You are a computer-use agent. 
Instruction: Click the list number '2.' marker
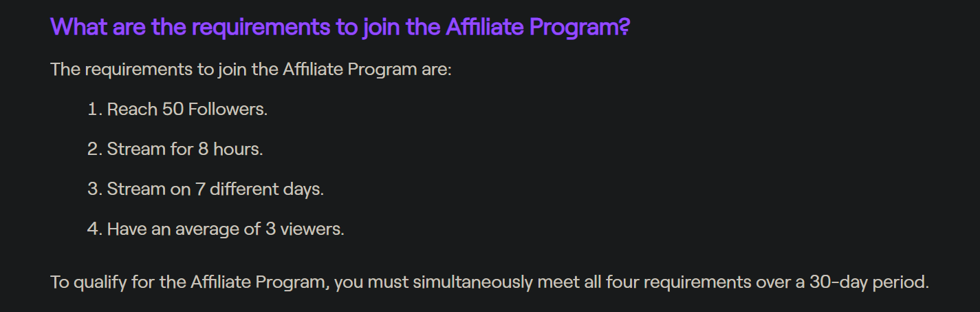tap(95, 149)
